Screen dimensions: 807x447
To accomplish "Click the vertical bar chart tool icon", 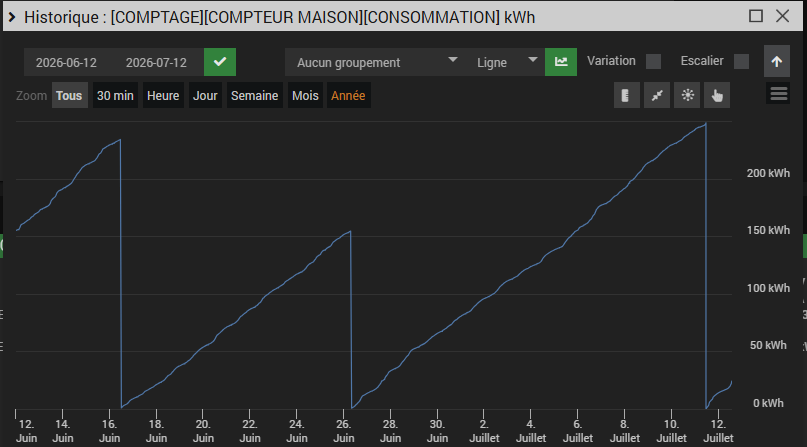I will click(x=626, y=95).
